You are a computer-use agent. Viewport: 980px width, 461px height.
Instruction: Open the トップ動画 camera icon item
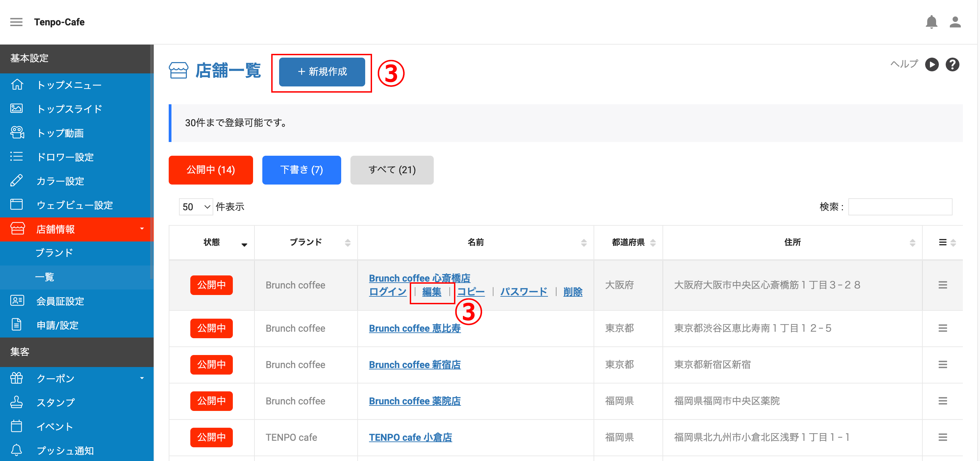[x=17, y=133]
